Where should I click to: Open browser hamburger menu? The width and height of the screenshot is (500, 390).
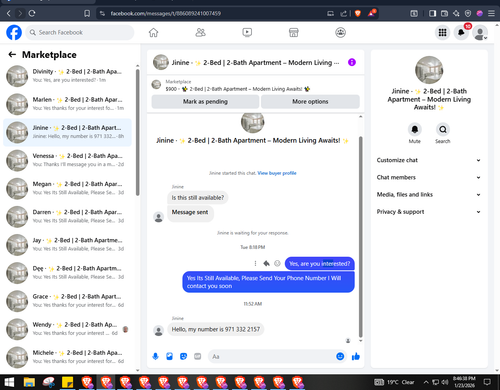click(491, 13)
